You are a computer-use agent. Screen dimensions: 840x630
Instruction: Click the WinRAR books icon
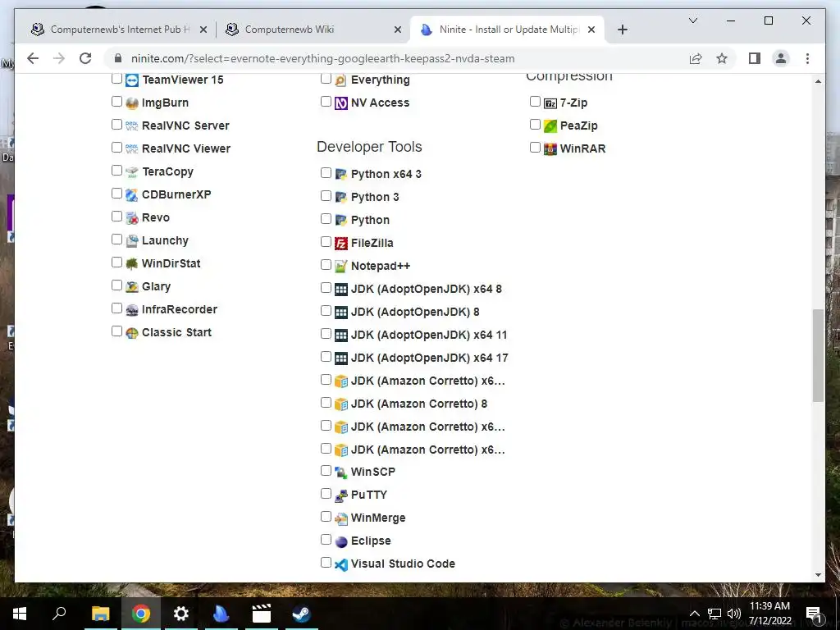coord(550,149)
